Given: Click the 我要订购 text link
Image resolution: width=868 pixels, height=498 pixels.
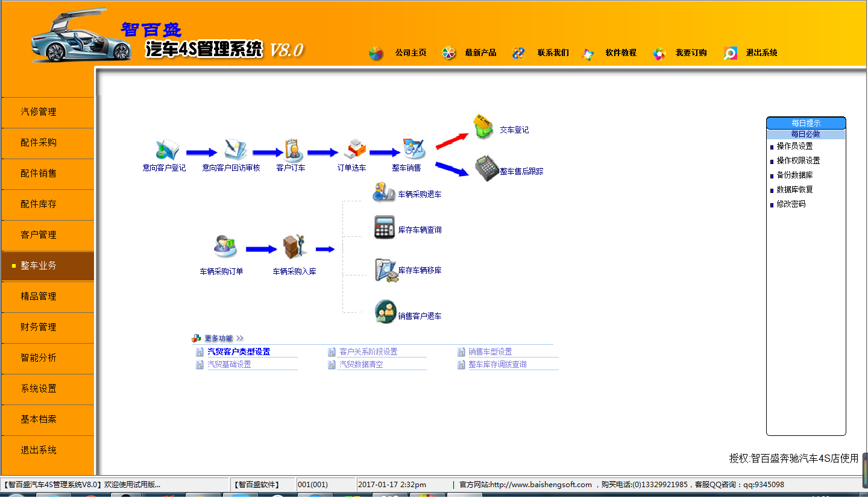Looking at the screenshot, I should [691, 53].
